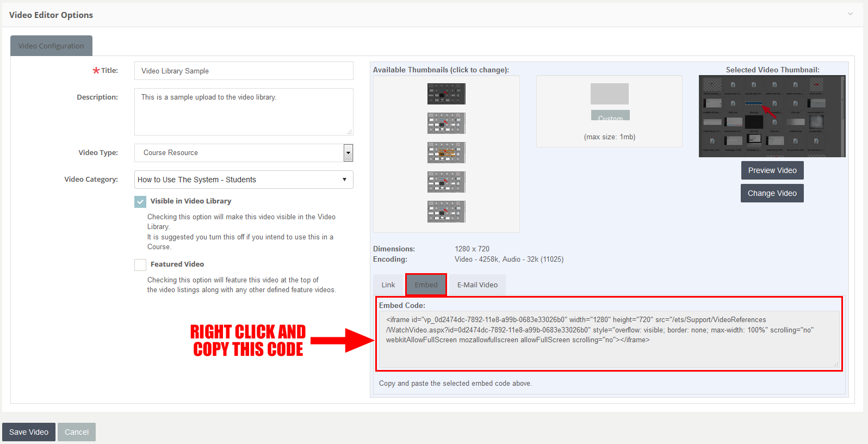Select the fifth available thumbnail
The width and height of the screenshot is (868, 444).
tap(446, 211)
